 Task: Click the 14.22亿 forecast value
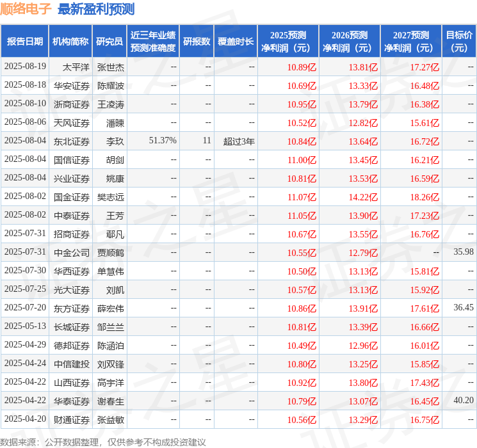pyautogui.click(x=363, y=197)
